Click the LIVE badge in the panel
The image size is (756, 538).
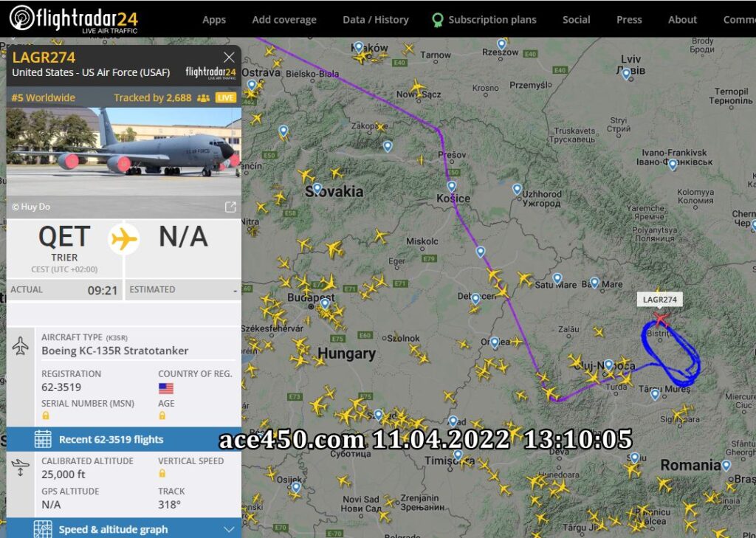[x=226, y=97]
